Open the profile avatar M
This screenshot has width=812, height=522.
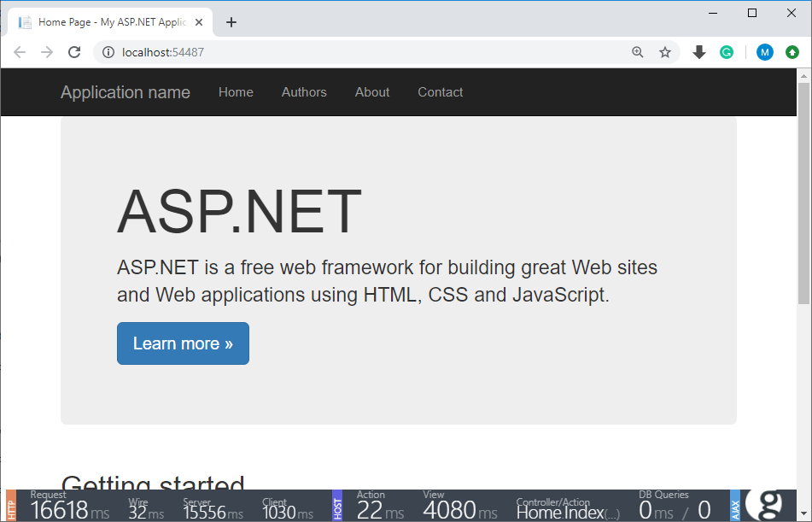tap(765, 52)
